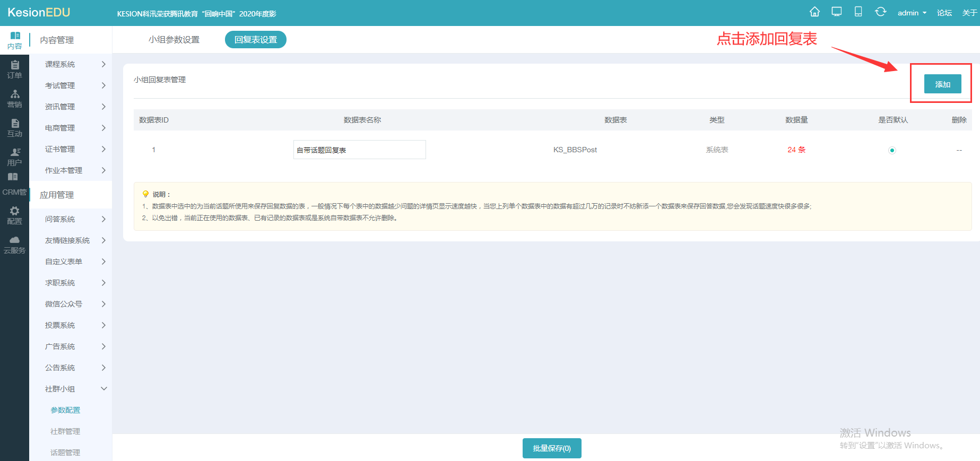
Task: Select the default radio for KS_BBSPost
Action: coord(892,150)
